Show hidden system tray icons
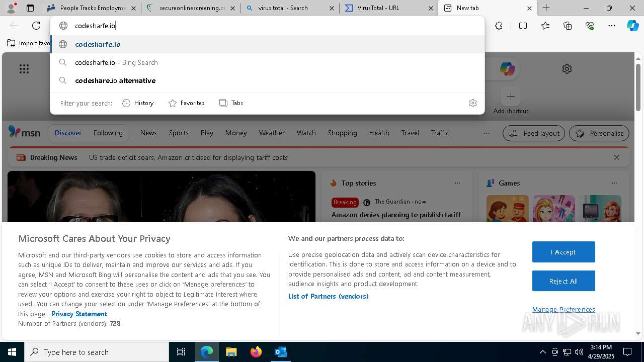The height and width of the screenshot is (362, 644). pyautogui.click(x=542, y=352)
